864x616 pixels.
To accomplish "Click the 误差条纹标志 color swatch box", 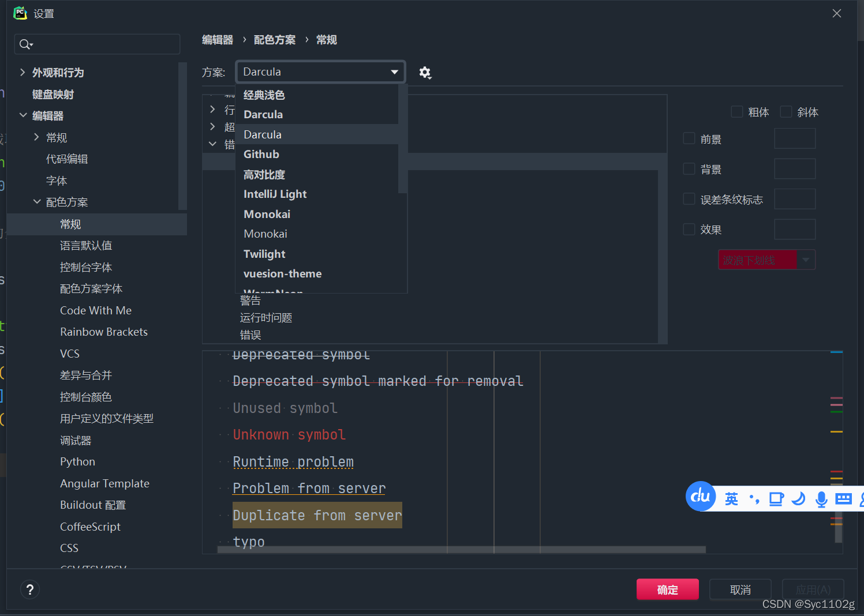I will (795, 199).
